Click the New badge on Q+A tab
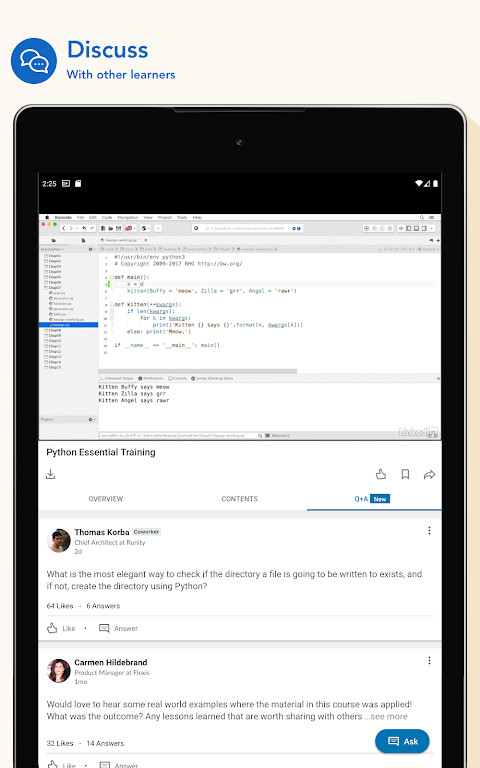 point(380,499)
